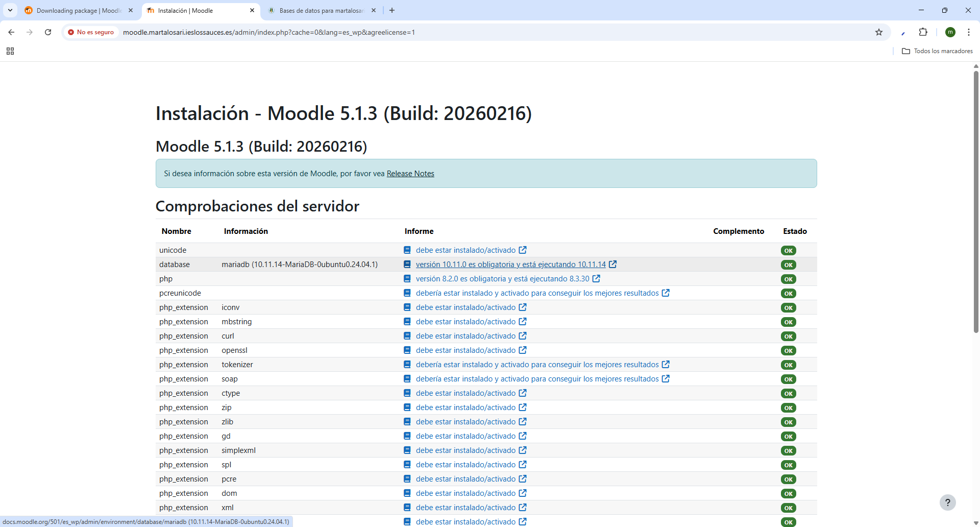Open the gd extension report link

click(x=465, y=436)
